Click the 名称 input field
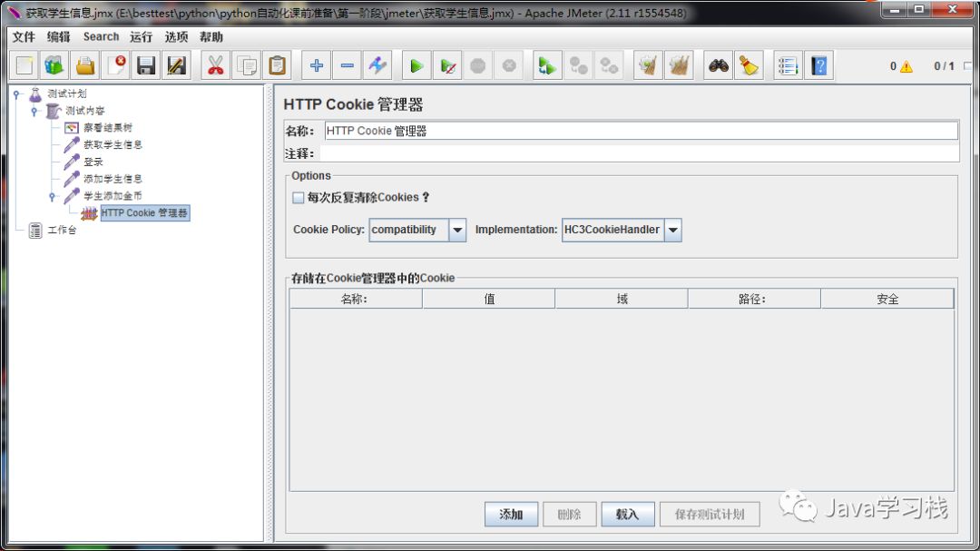Image resolution: width=980 pixels, height=551 pixels. (641, 131)
